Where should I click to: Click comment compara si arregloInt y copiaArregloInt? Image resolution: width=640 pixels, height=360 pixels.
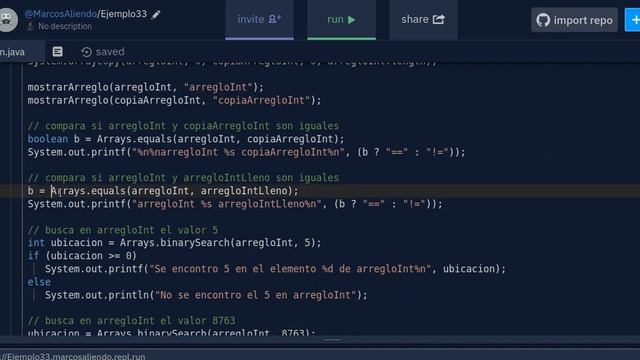(x=183, y=126)
